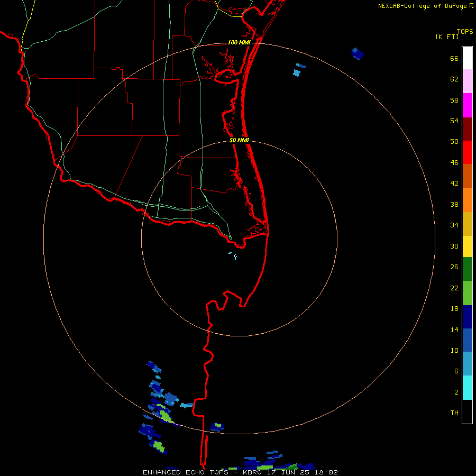Click the black TH swatch in the legend
The image size is (476, 476).
pyautogui.click(x=467, y=411)
